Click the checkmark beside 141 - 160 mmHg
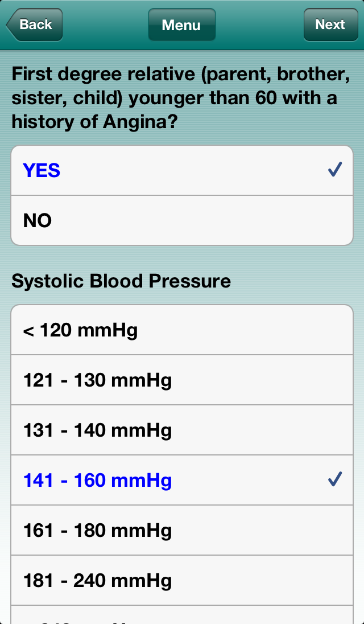This screenshot has height=624, width=364. click(x=335, y=479)
